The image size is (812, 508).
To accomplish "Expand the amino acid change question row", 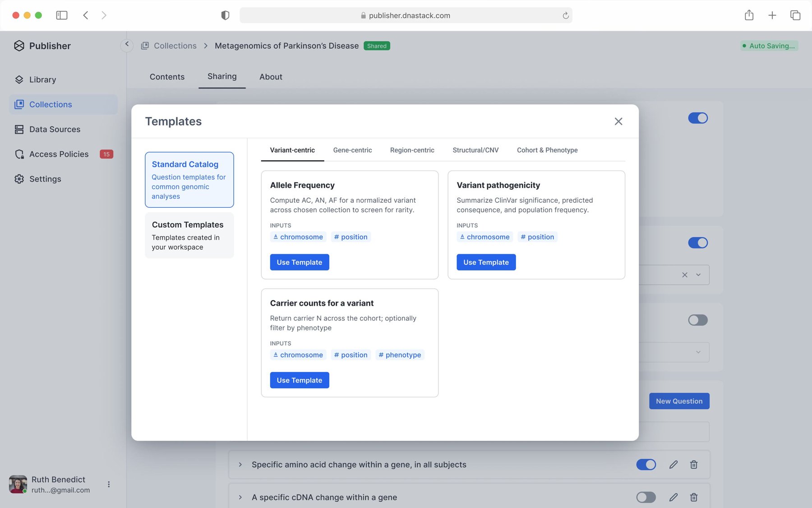I will [x=240, y=464].
